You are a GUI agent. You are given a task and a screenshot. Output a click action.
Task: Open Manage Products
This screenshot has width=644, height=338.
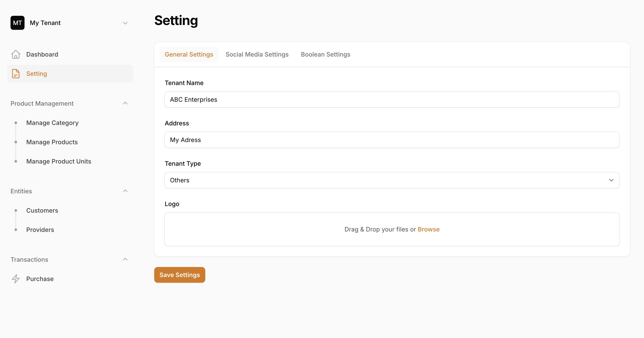52,142
